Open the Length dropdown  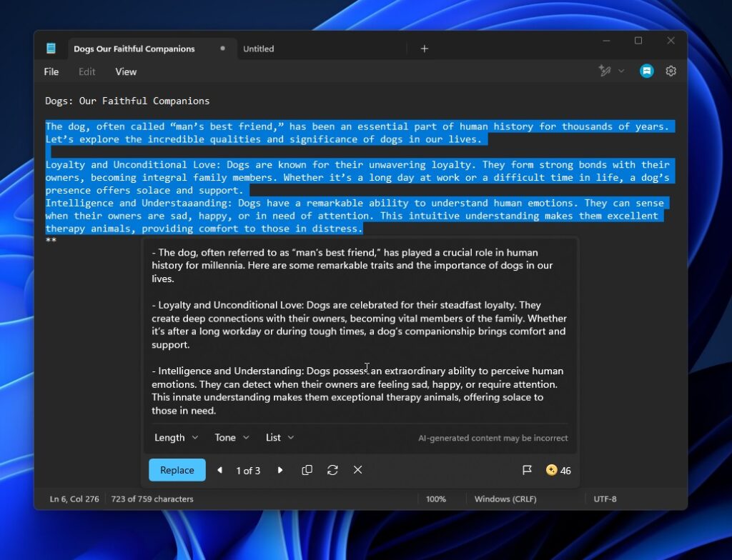coord(175,437)
